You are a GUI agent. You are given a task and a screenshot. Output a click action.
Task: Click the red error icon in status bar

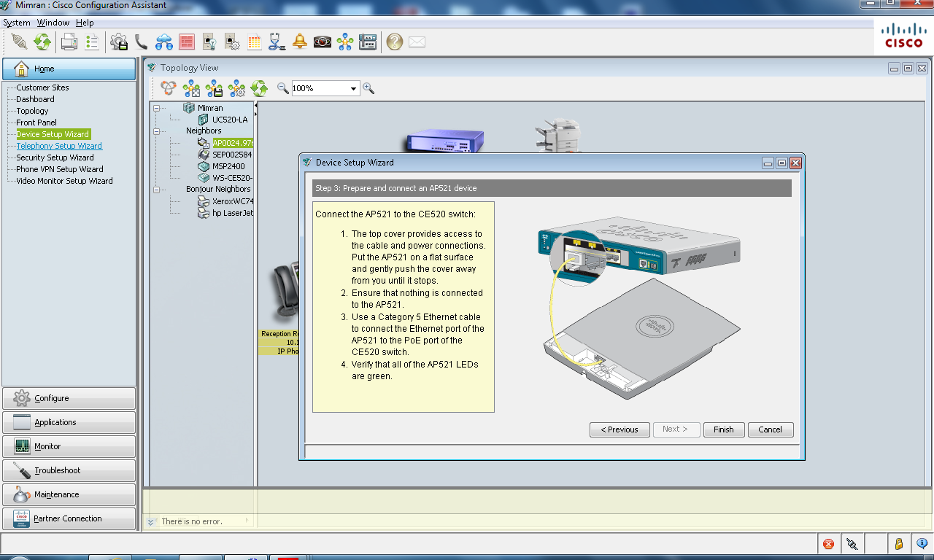(x=828, y=543)
